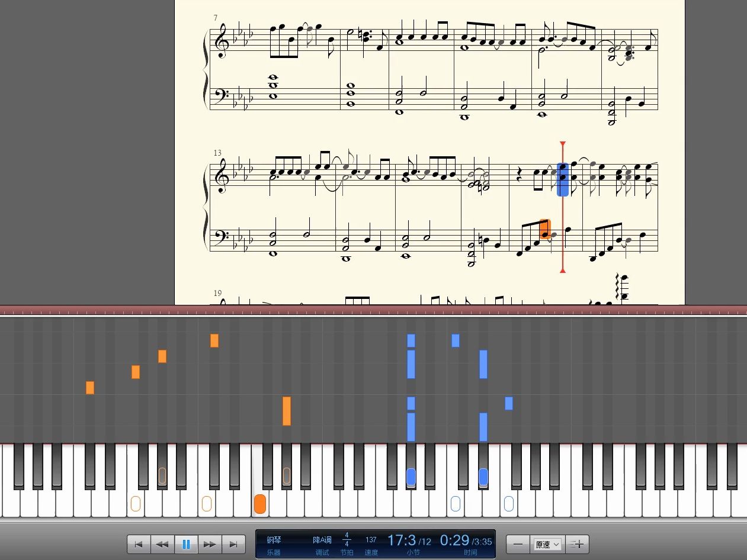Viewport: 747px width, 560px height.
Task: Click the 17:3 measure counter
Action: 402,540
